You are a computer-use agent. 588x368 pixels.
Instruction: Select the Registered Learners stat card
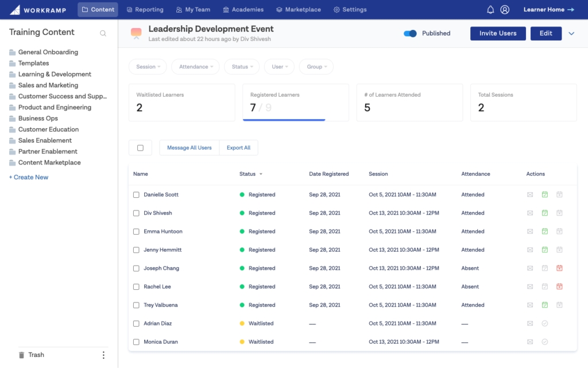pos(296,102)
